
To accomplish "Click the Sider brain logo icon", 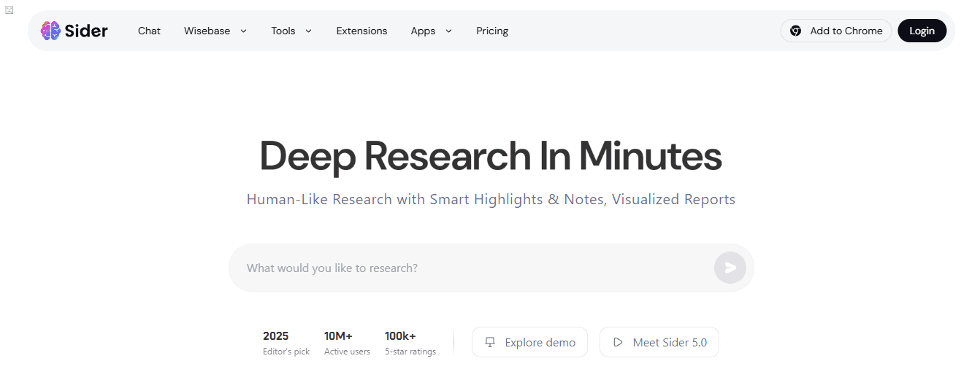I will click(x=50, y=31).
